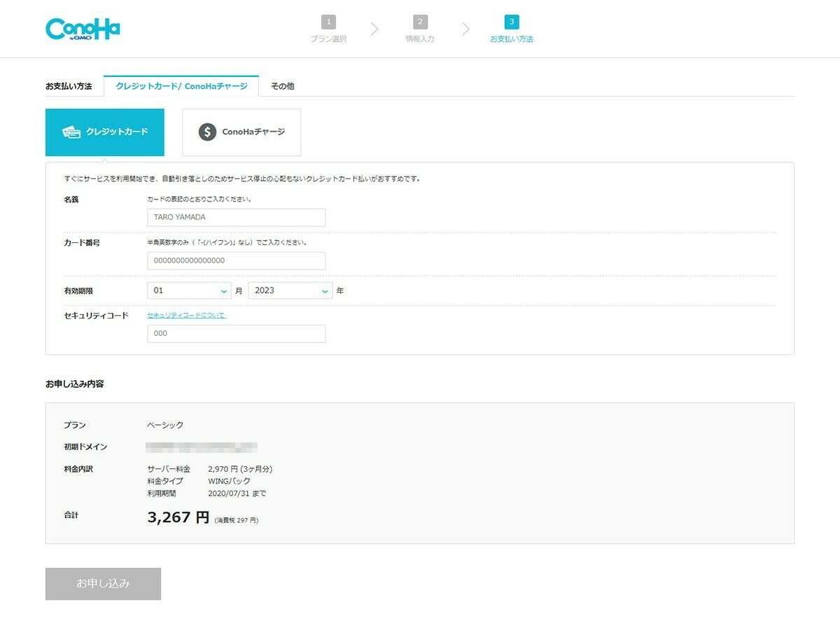The width and height of the screenshot is (840, 630).
Task: Click the arrow between プラン選択 and 情報入力
Action: [374, 28]
